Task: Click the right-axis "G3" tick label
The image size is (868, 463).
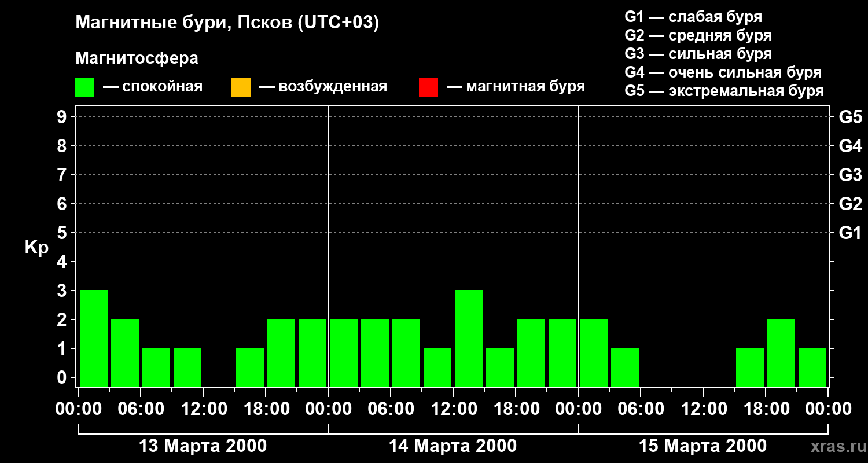Action: [x=850, y=175]
